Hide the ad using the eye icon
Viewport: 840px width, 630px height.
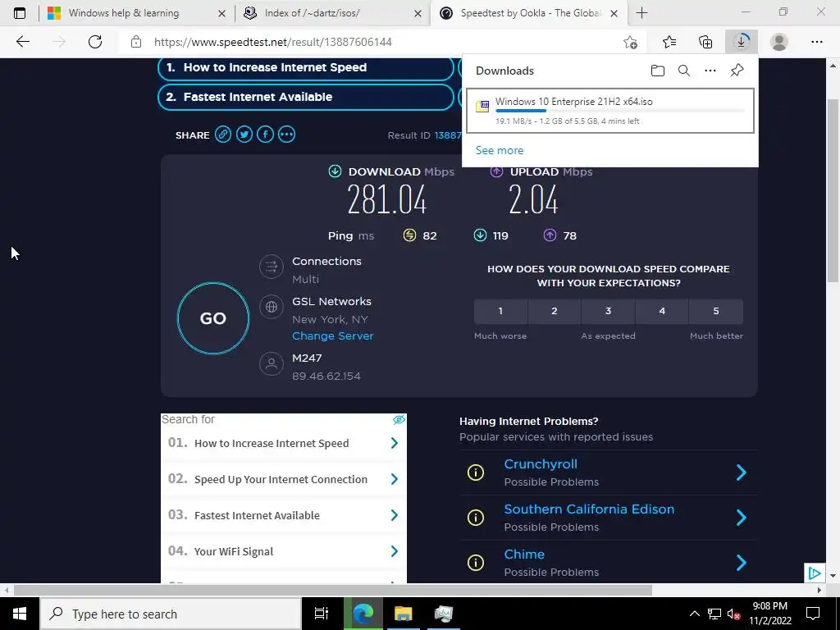[x=399, y=419]
